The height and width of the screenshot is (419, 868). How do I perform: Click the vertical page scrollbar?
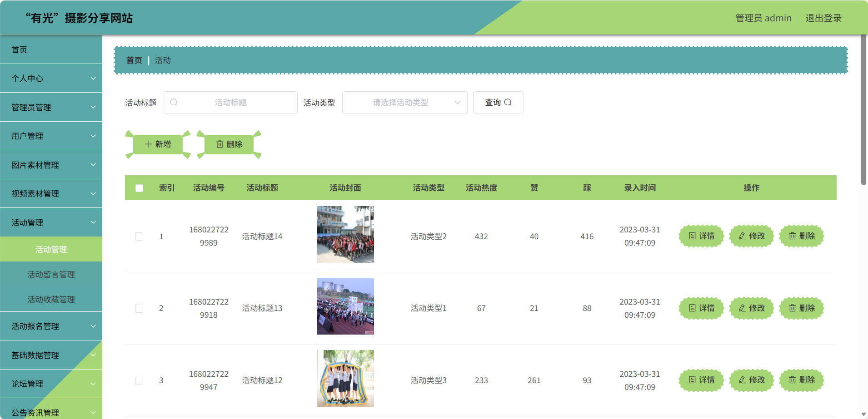[x=863, y=110]
